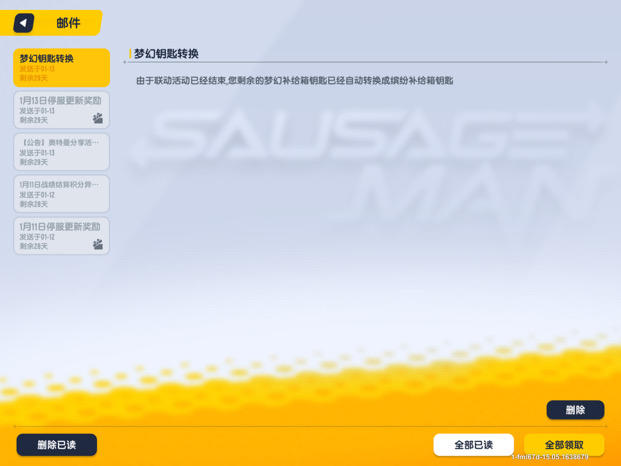Go back using the arrow icon

point(24,23)
